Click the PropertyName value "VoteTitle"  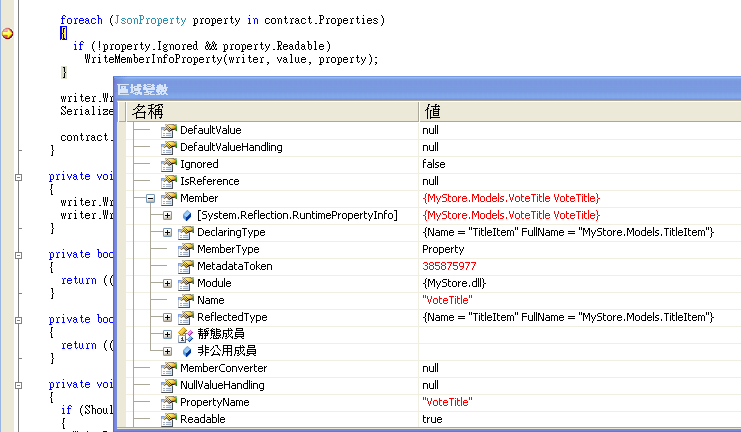click(447, 402)
